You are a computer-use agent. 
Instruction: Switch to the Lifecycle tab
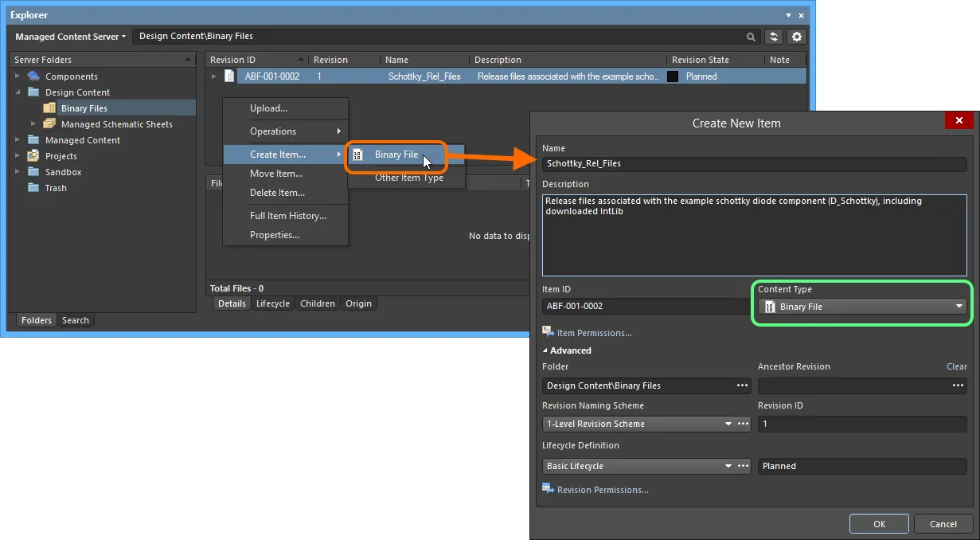273,303
